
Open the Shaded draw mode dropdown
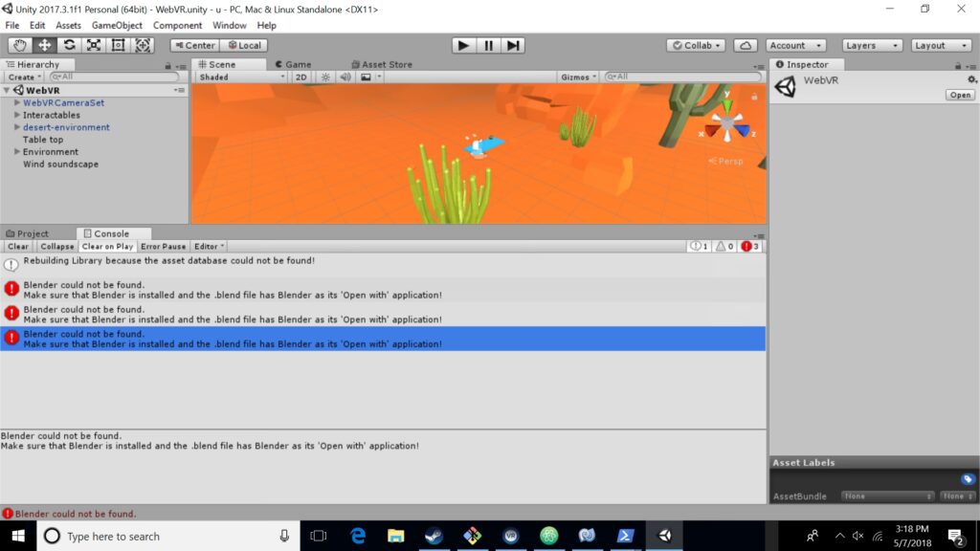[240, 77]
